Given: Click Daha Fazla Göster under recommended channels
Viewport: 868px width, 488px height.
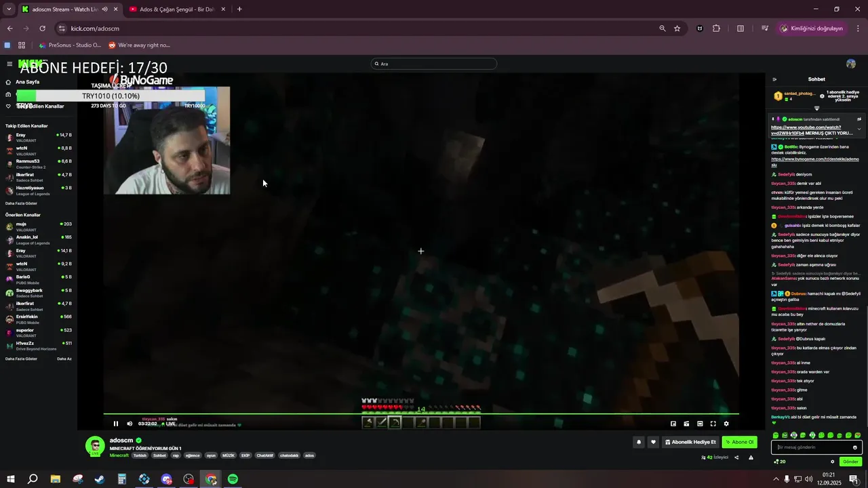Looking at the screenshot, I should pos(21,359).
